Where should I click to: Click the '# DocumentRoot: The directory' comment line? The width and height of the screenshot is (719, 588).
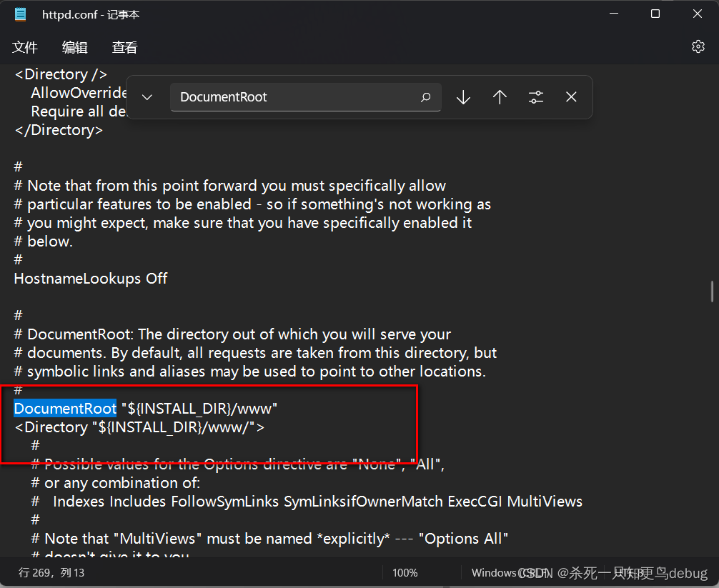click(x=232, y=334)
